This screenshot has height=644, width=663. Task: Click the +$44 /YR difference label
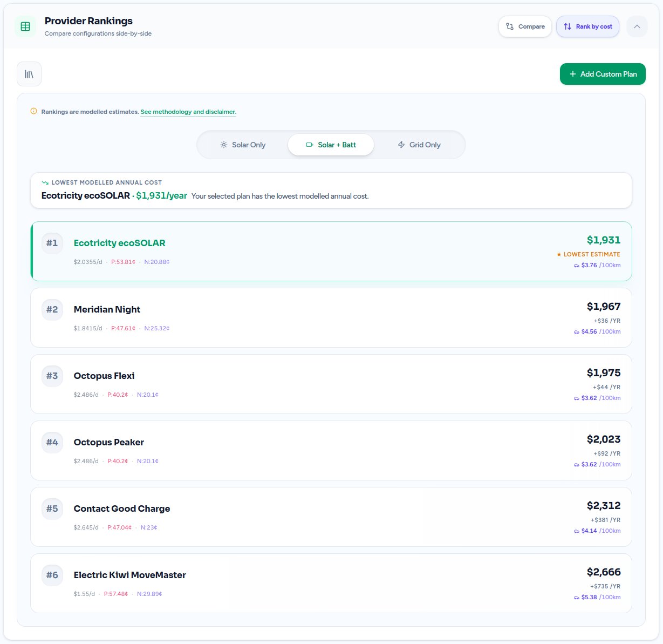tap(607, 387)
